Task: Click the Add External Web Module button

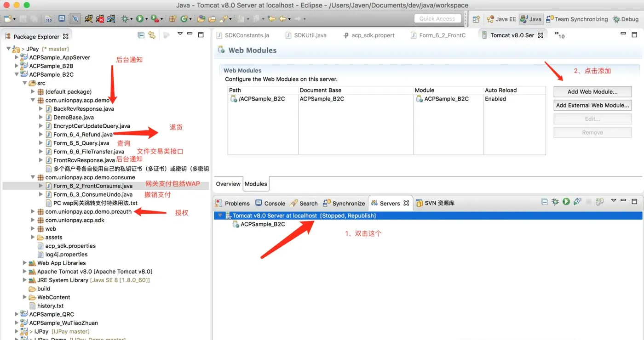Action: [x=592, y=105]
